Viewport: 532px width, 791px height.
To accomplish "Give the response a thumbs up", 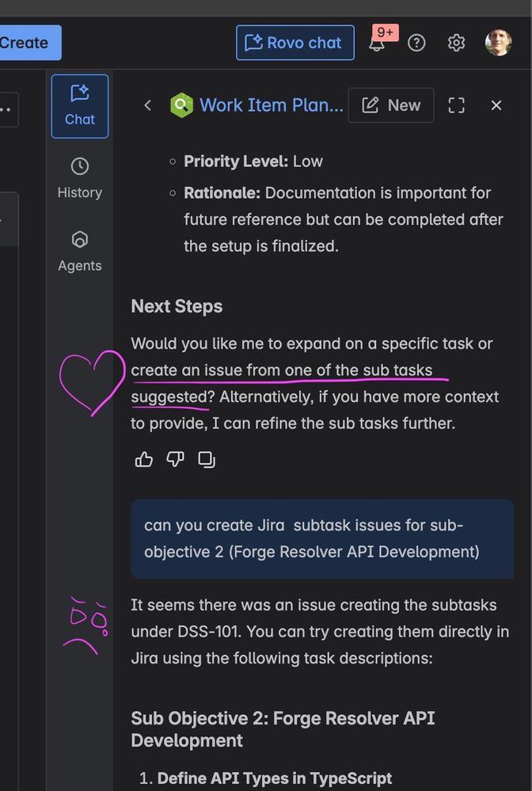I will pos(143,459).
